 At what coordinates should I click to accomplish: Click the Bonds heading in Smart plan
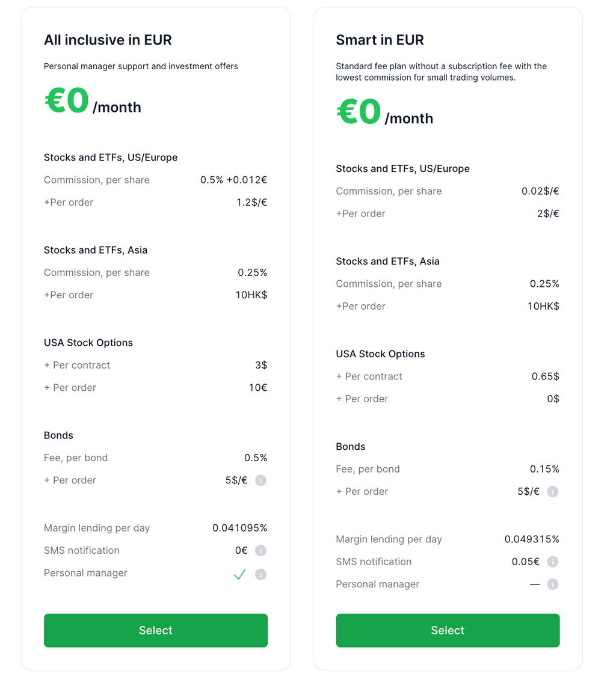point(351,447)
